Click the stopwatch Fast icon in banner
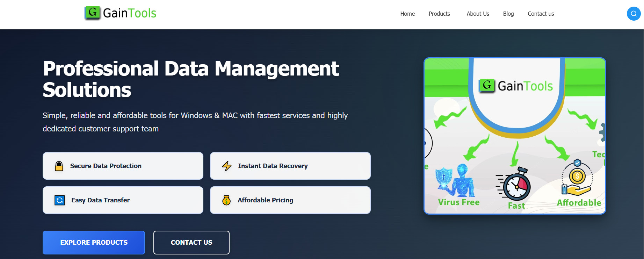 point(513,183)
